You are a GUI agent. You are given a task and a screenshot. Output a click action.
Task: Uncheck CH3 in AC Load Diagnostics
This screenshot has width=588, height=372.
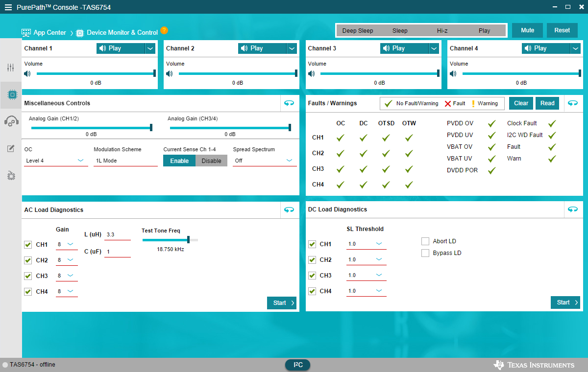point(28,276)
